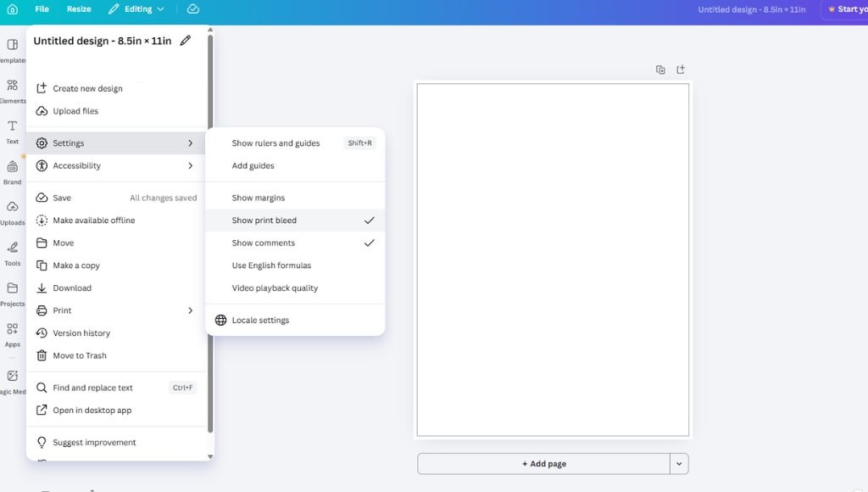Click the cloud save status icon

click(192, 8)
